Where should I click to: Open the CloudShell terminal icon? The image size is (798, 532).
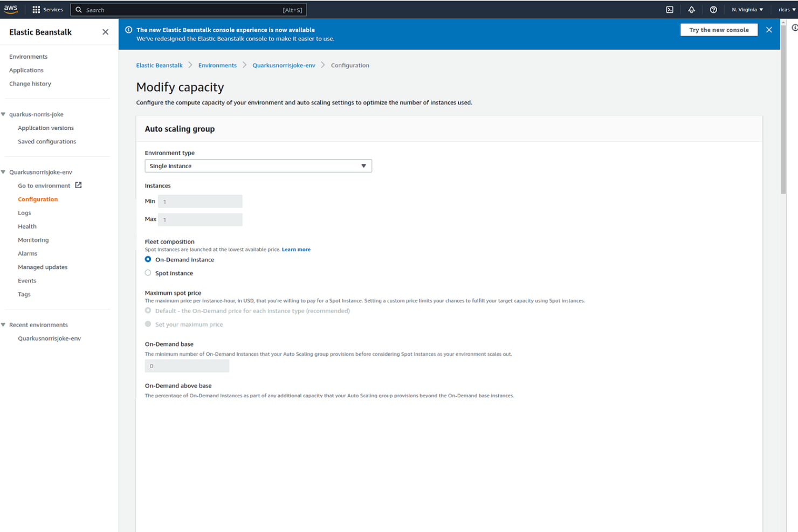[670, 9]
